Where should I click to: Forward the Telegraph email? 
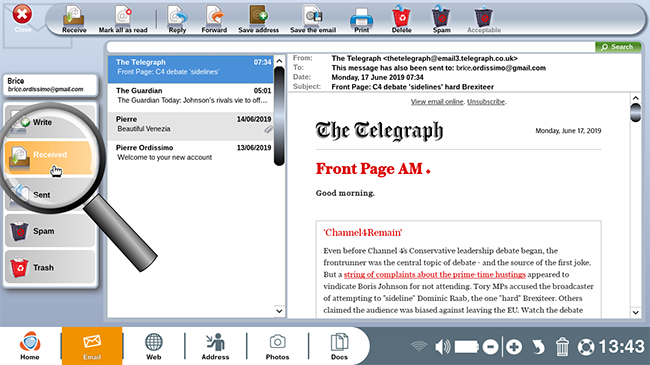click(x=214, y=19)
